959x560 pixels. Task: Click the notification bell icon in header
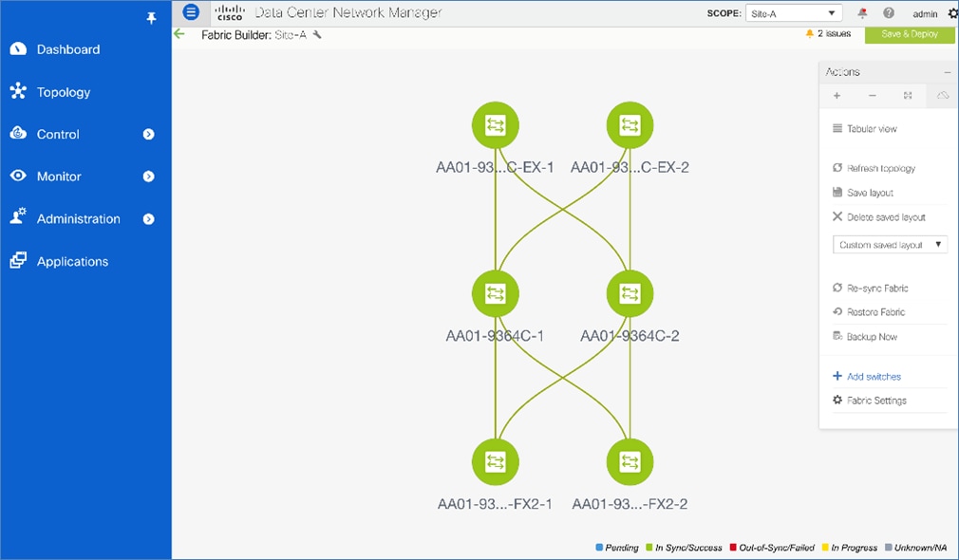[862, 13]
